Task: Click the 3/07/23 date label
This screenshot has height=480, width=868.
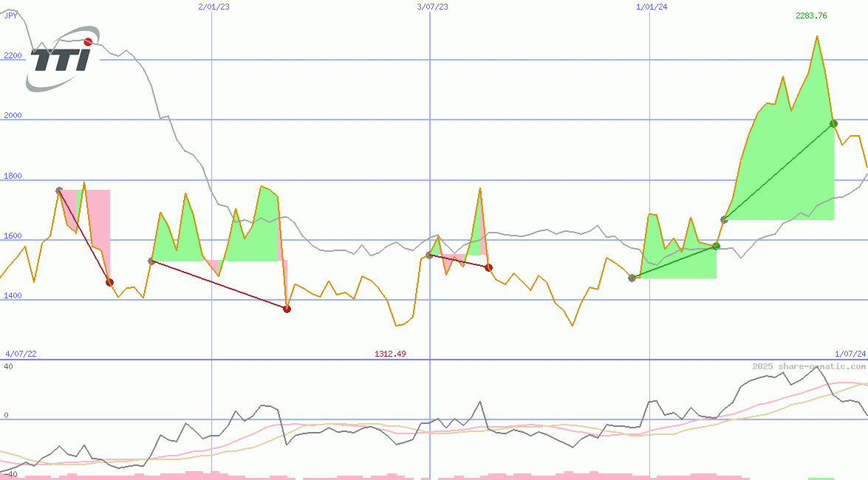Action: pos(432,7)
